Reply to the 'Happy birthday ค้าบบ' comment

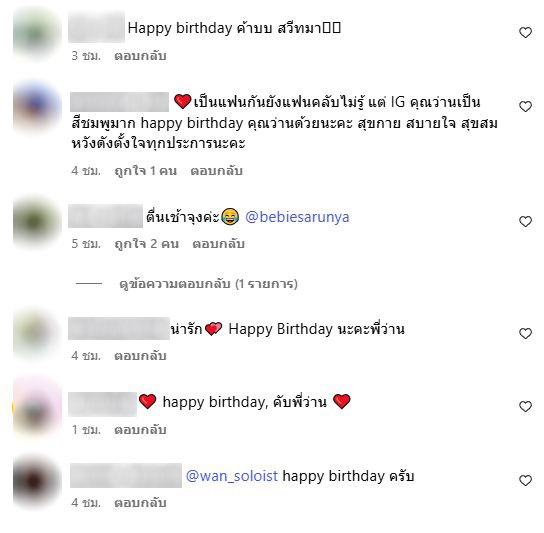click(140, 56)
